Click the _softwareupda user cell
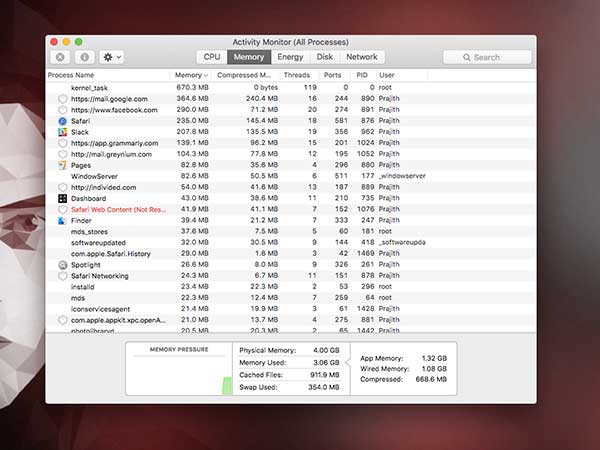The width and height of the screenshot is (600, 450). (x=402, y=242)
